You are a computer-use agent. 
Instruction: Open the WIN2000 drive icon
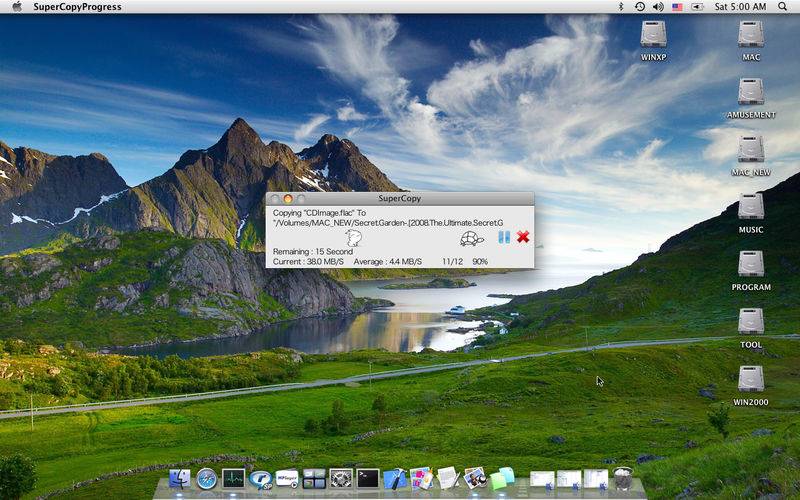[751, 379]
